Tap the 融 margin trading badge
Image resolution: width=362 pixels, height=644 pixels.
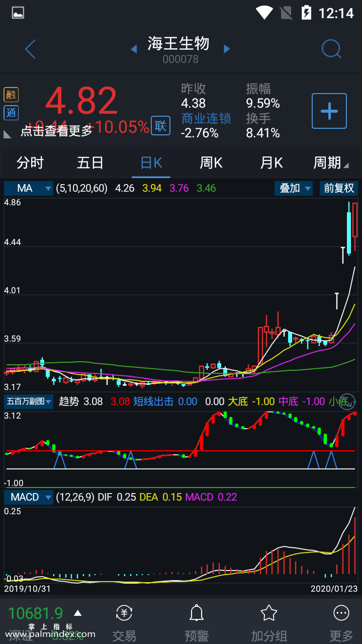pyautogui.click(x=11, y=95)
